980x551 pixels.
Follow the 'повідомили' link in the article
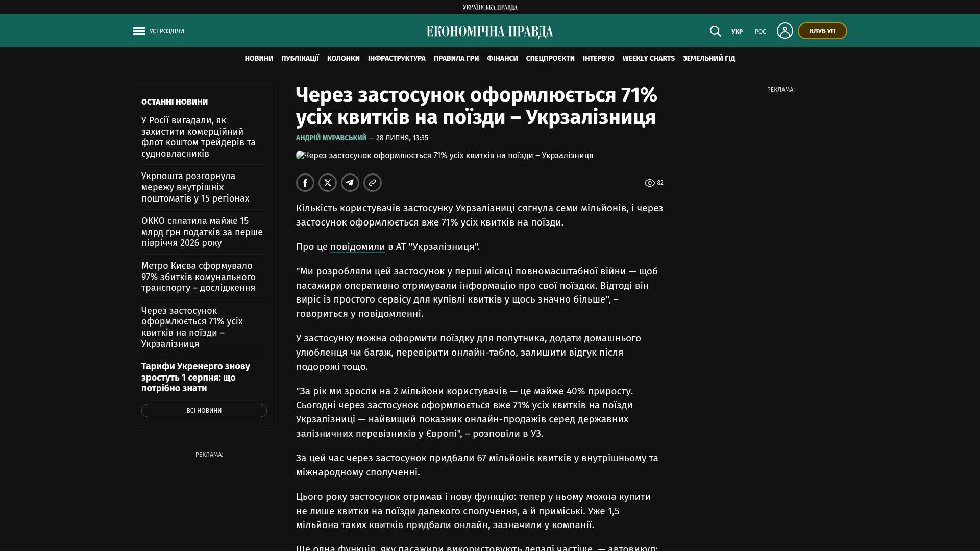[358, 247]
